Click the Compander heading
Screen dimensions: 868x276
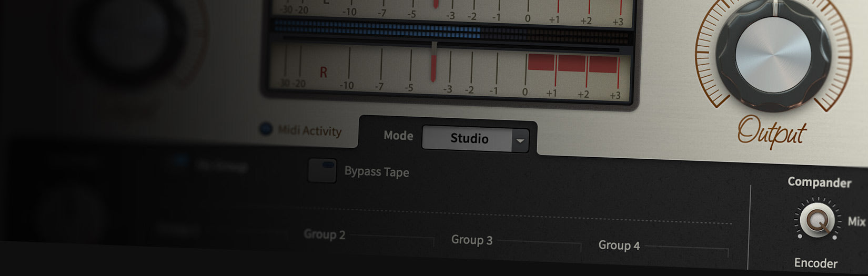coord(819,182)
